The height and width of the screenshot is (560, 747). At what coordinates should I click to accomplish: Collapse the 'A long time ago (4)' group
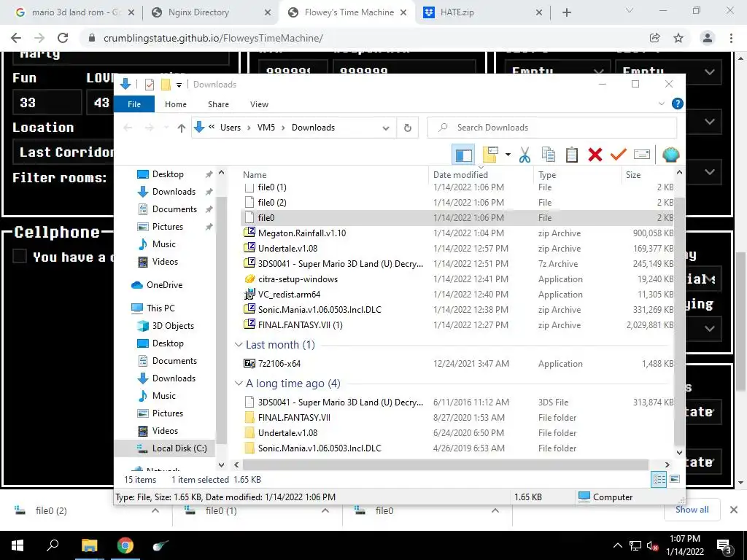coord(239,384)
